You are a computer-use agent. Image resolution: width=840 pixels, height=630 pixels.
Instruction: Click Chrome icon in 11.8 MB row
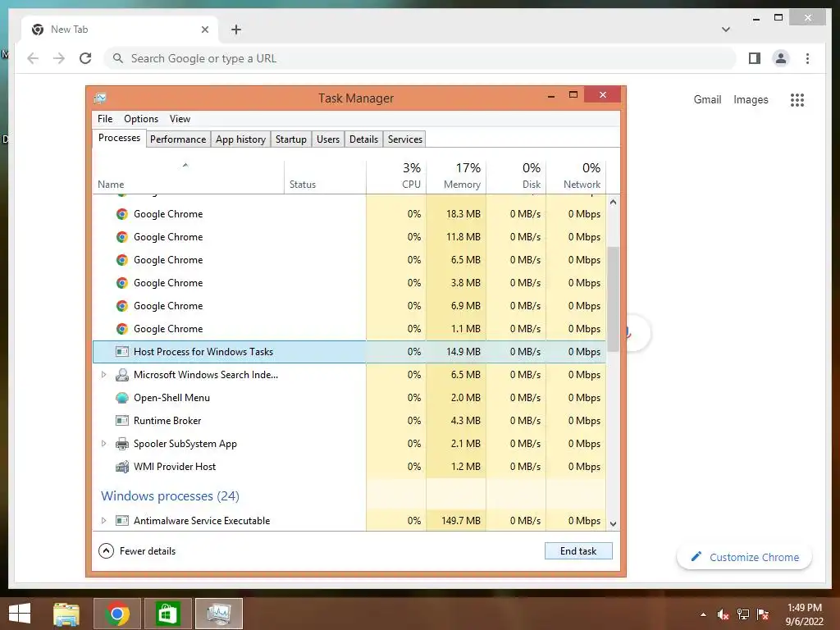[122, 237]
